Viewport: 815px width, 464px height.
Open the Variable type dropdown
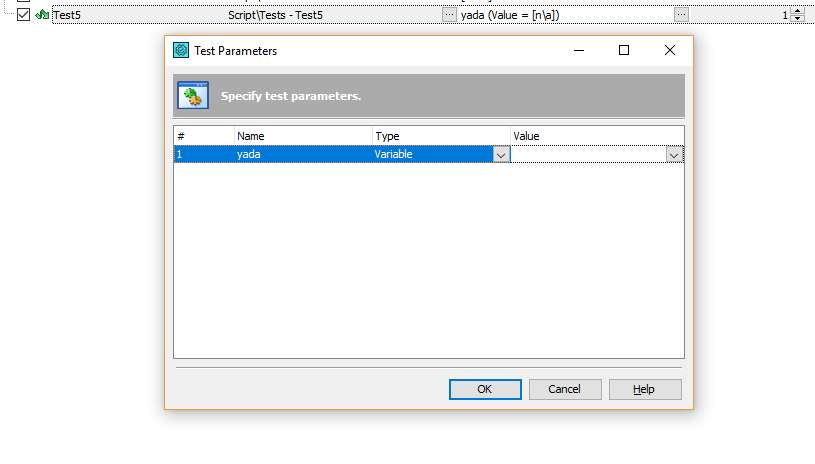click(501, 155)
